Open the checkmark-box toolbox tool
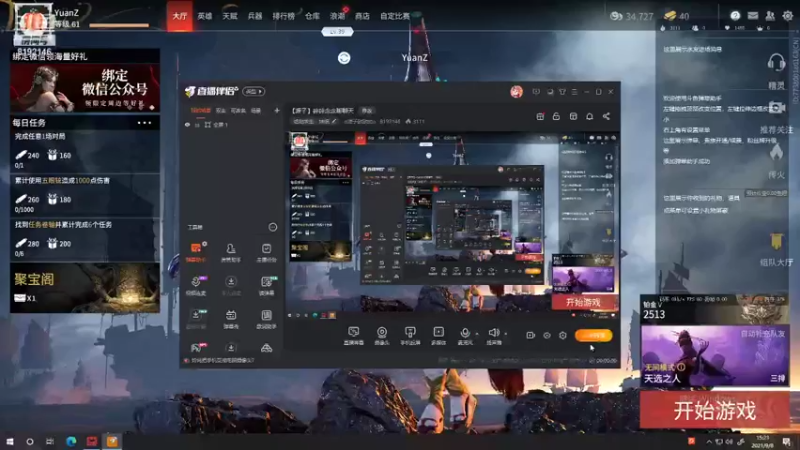This screenshot has height=450, width=800. tap(266, 248)
